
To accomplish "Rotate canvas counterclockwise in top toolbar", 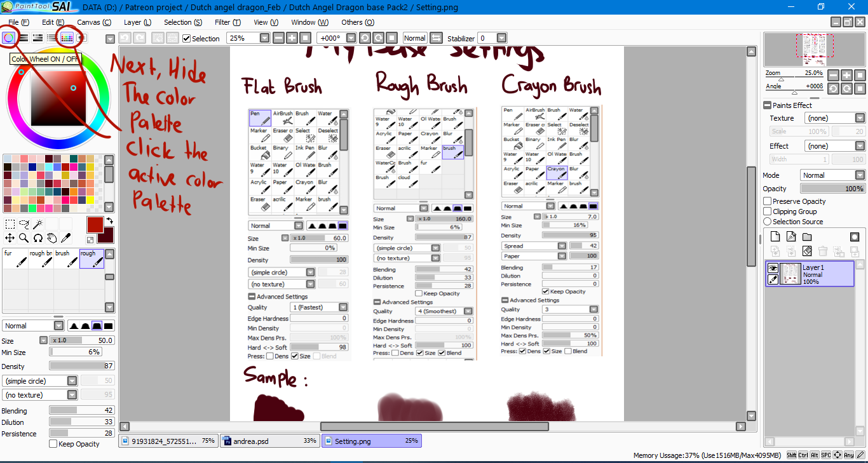I will (x=365, y=38).
